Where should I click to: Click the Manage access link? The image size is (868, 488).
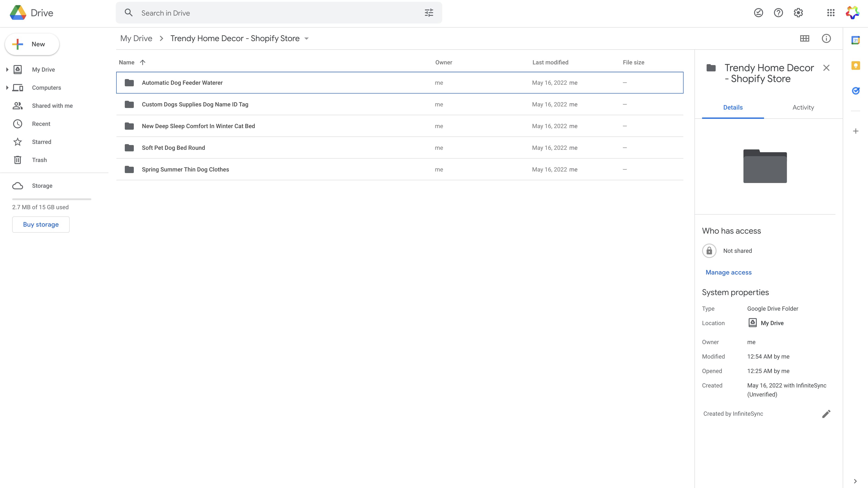(728, 272)
